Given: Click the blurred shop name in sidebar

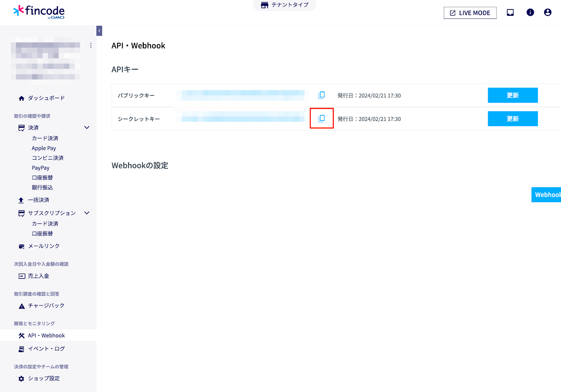Looking at the screenshot, I should (x=46, y=61).
